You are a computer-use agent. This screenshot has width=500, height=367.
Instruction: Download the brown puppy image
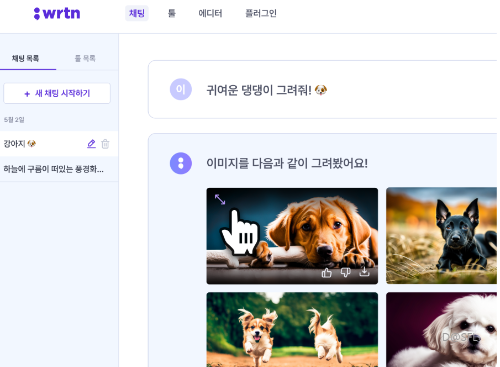pyautogui.click(x=364, y=272)
